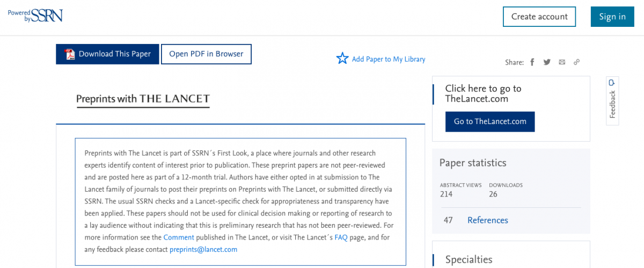This screenshot has height=268, width=644.
Task: Sign in to SSRN
Action: pyautogui.click(x=612, y=17)
